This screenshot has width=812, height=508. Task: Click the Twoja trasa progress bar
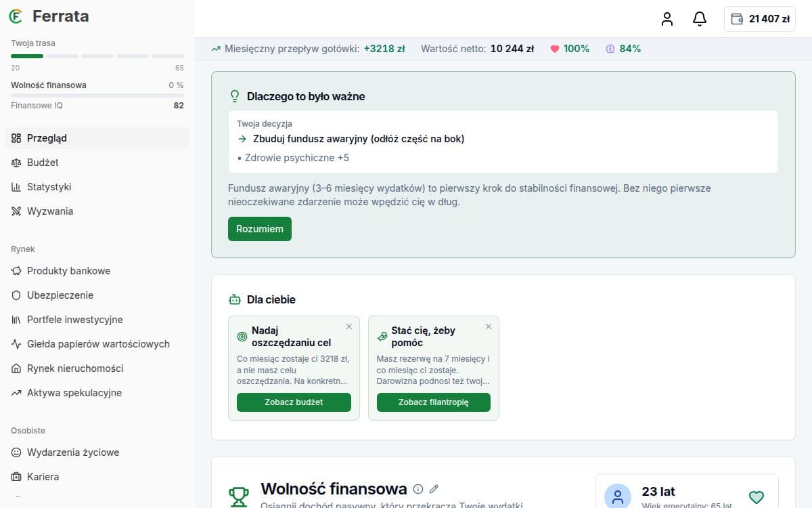[x=97, y=56]
